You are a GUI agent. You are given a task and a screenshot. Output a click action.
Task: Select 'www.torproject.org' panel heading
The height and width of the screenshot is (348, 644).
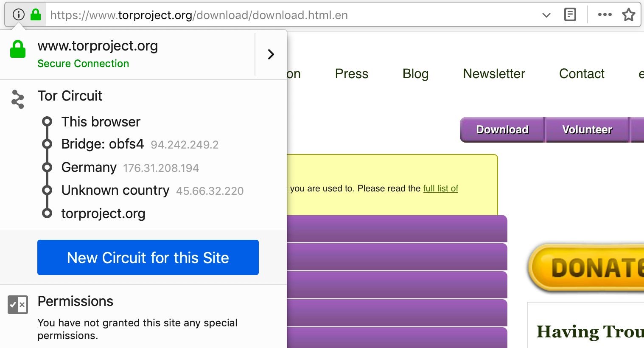click(x=98, y=46)
